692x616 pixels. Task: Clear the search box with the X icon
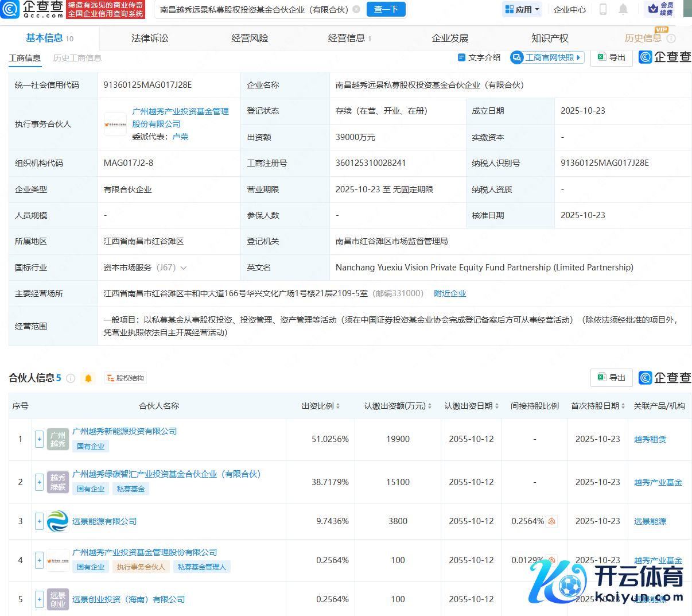pos(356,9)
